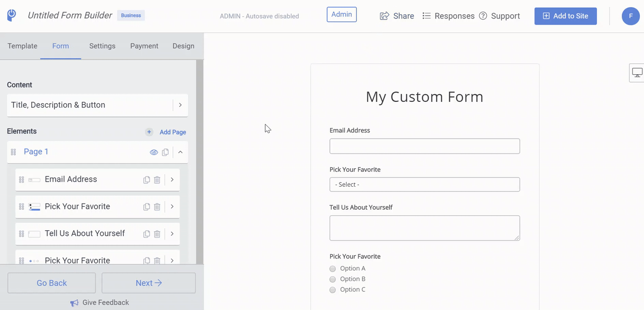Duplicate the Email Address element
The height and width of the screenshot is (310, 644).
146,180
